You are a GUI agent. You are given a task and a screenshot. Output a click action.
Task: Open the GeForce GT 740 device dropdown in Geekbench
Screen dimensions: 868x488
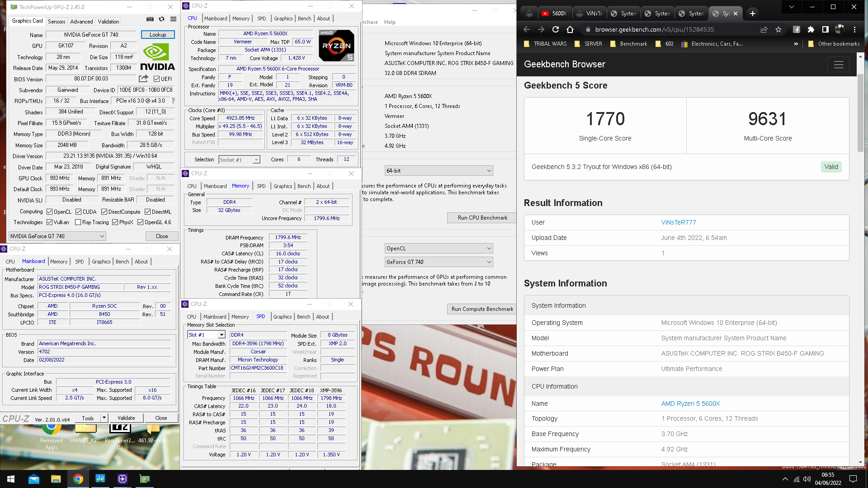[439, 262]
